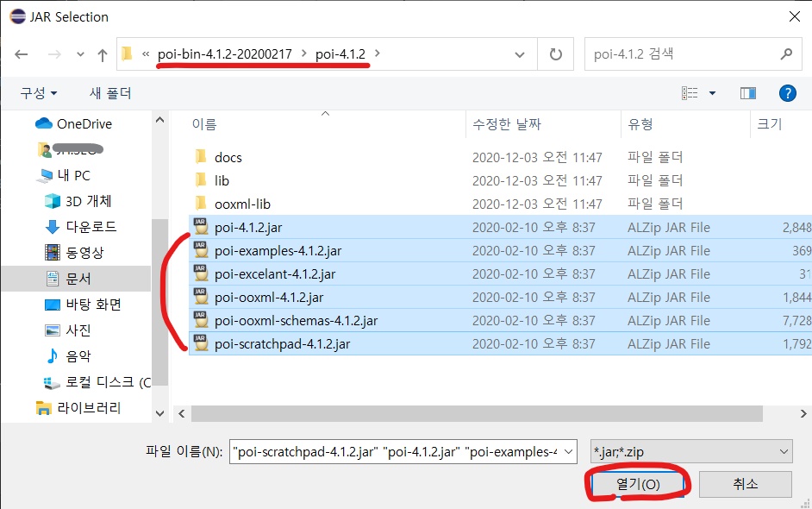Open the *.jar;*.zip file type dropdown
812x509 pixels.
pos(690,451)
